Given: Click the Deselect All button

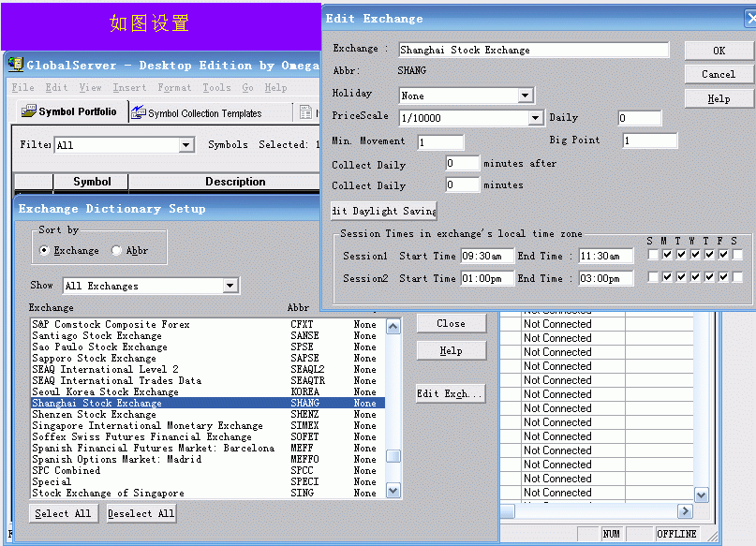Looking at the screenshot, I should [141, 513].
